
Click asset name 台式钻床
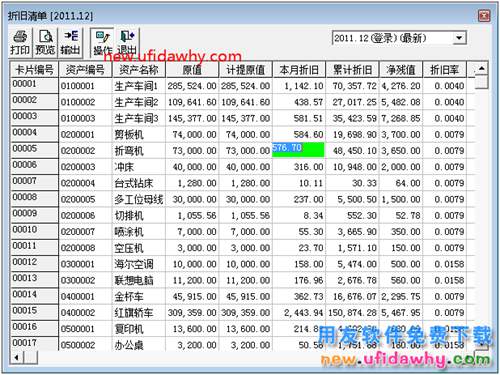(x=134, y=183)
